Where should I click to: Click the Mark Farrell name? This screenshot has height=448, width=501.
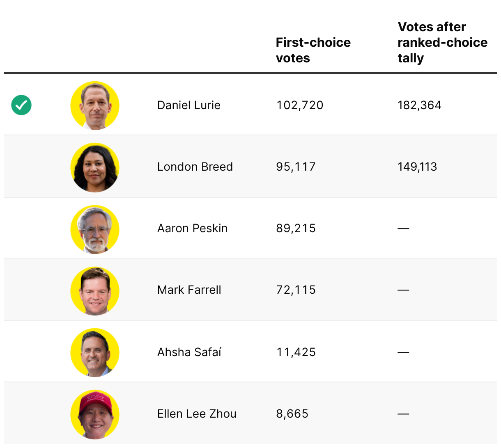(x=189, y=290)
